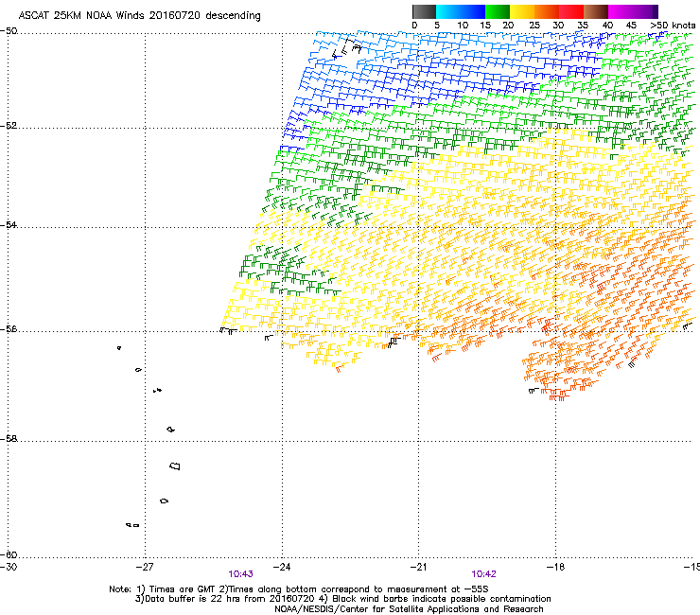Click the red 30-35 knots legend swatch
700x615 pixels.
pyautogui.click(x=571, y=11)
